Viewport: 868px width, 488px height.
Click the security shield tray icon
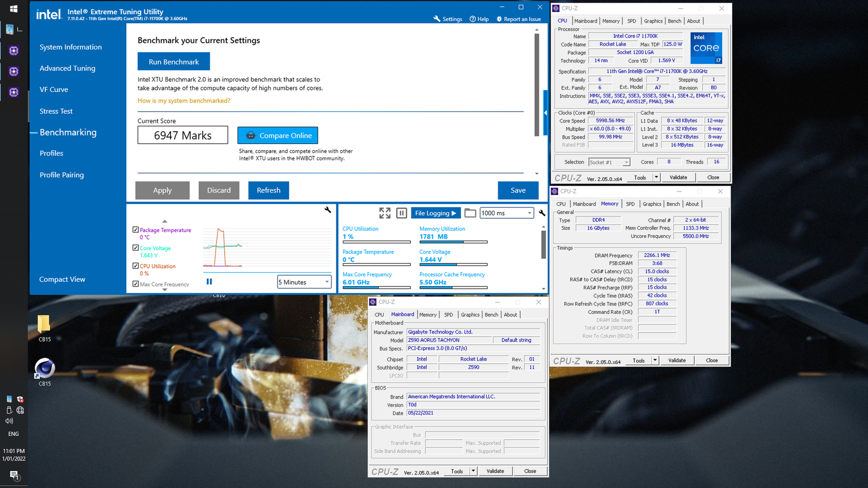[20, 399]
